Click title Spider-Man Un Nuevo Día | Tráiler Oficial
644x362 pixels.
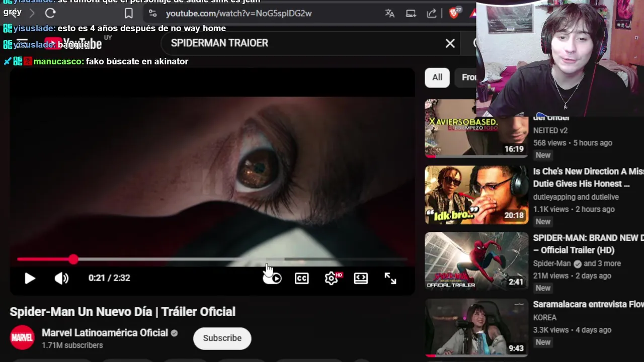(123, 312)
